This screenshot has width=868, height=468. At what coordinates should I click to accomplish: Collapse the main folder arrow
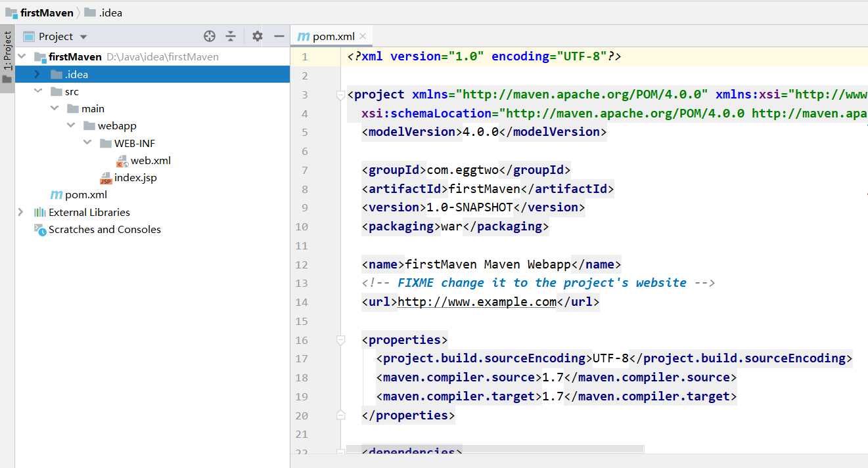(x=55, y=108)
